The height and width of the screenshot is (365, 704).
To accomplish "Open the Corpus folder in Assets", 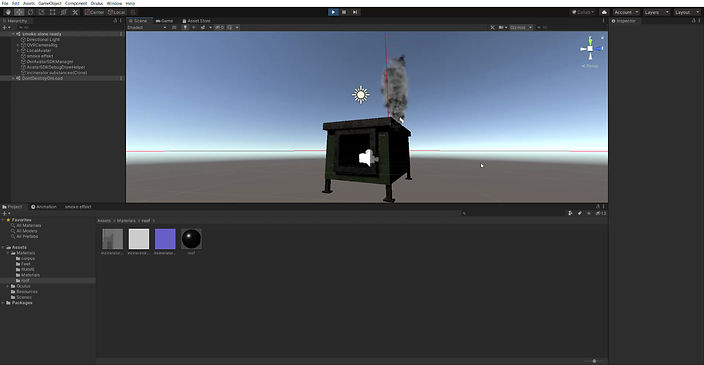I will point(27,259).
